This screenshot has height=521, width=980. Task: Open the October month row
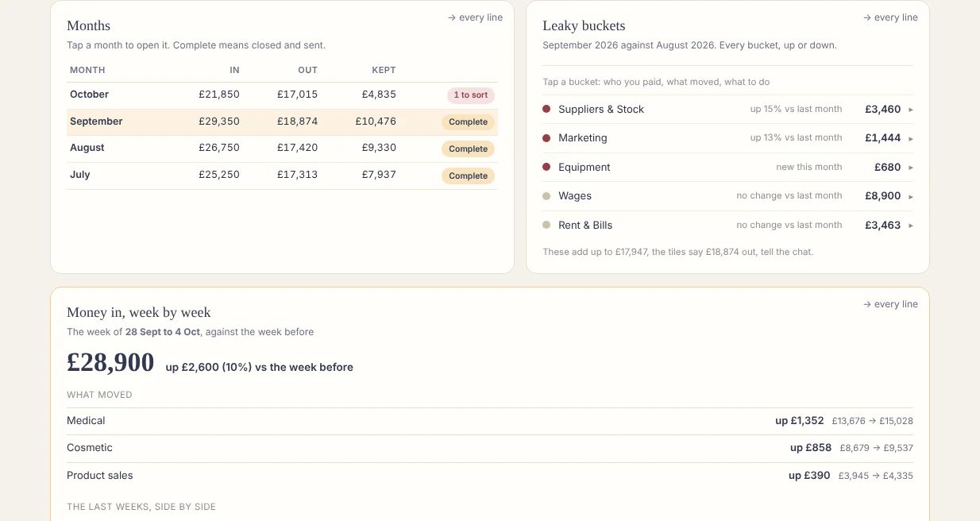point(282,95)
